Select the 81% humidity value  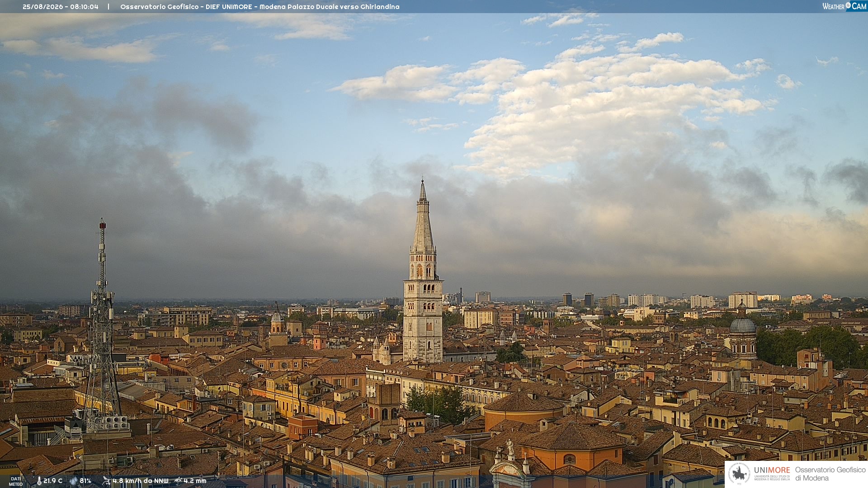click(x=85, y=481)
